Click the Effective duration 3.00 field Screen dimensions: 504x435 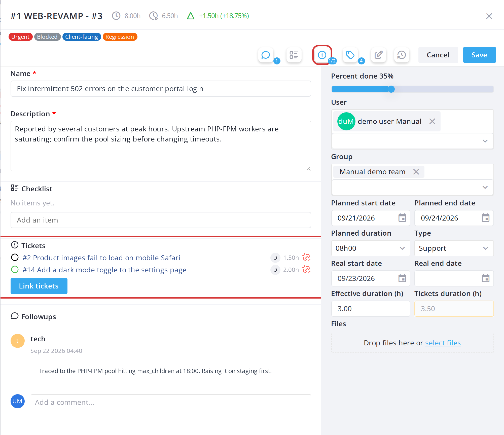[371, 309]
